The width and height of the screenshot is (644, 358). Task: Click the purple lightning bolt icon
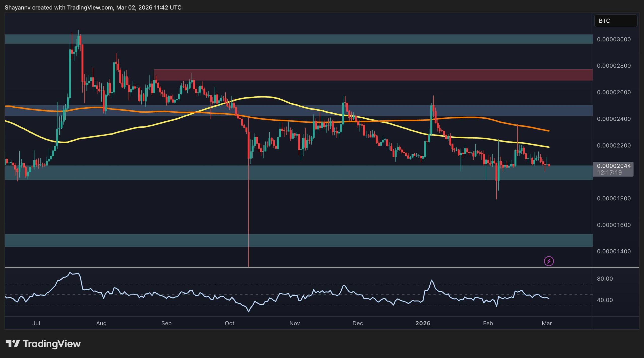[x=549, y=261]
